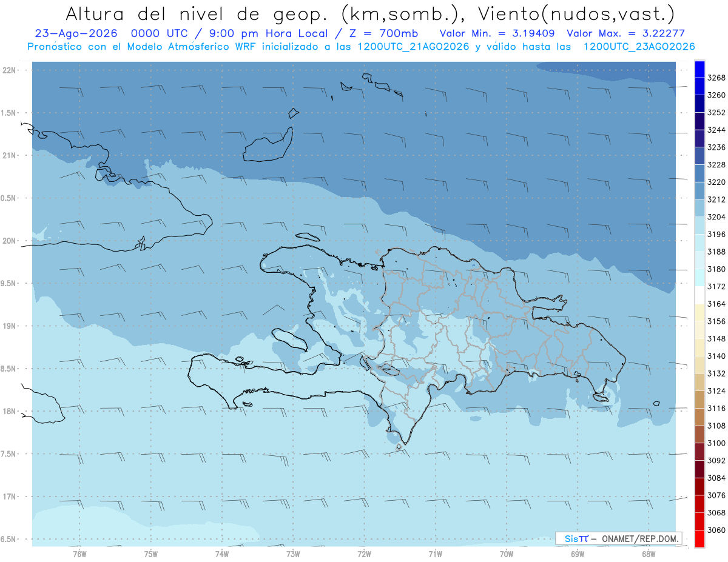Click the '72W' longitude axis label
Screen dimensions: 728x562
pyautogui.click(x=364, y=554)
